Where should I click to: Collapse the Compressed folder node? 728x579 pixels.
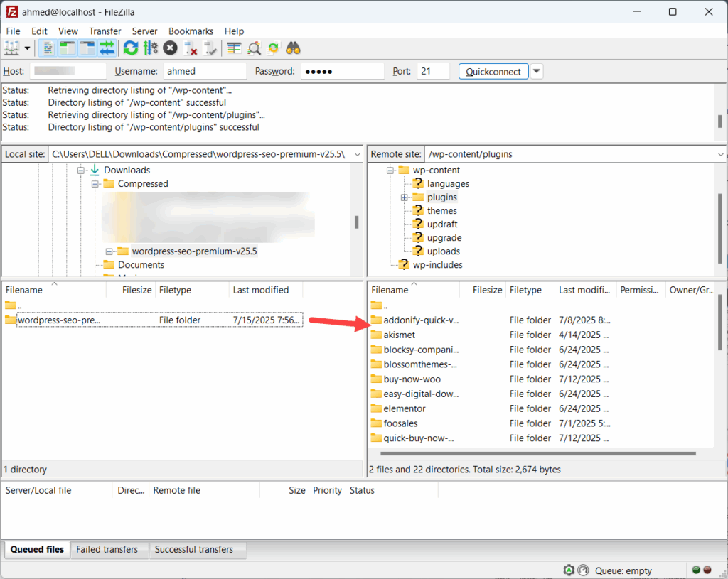95,184
